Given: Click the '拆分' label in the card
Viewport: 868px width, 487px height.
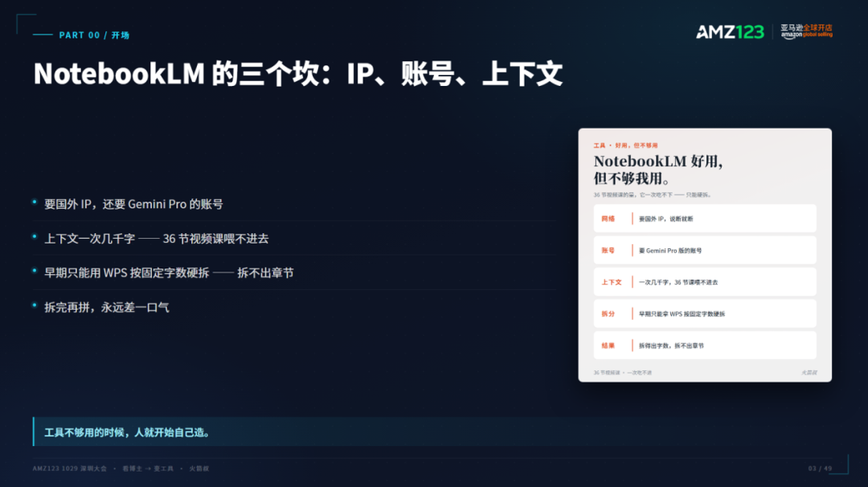Looking at the screenshot, I should [608, 313].
